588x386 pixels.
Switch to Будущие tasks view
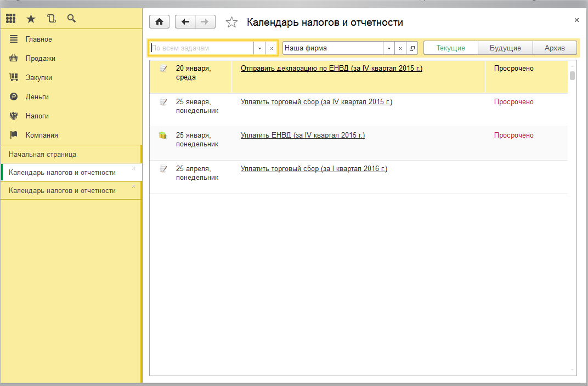coord(505,48)
